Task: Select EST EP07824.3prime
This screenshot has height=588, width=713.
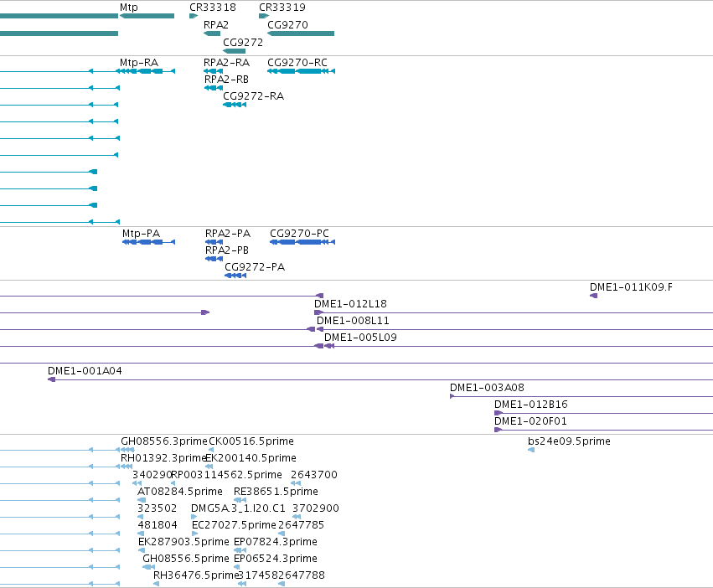Action: click(x=240, y=550)
